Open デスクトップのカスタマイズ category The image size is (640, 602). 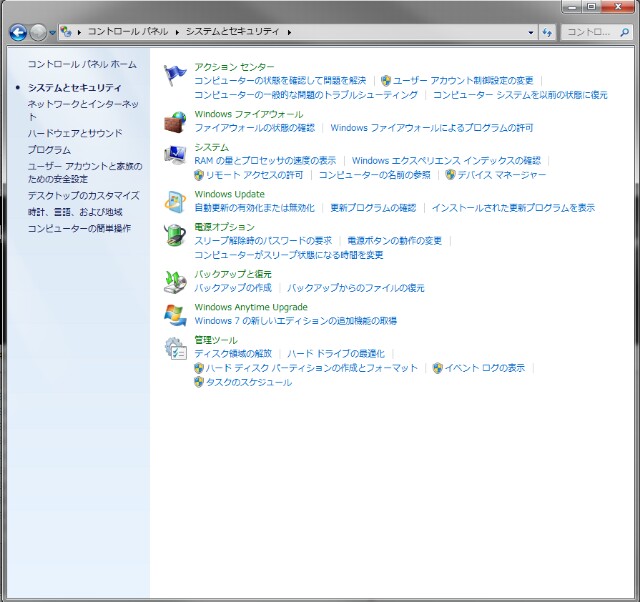point(84,195)
